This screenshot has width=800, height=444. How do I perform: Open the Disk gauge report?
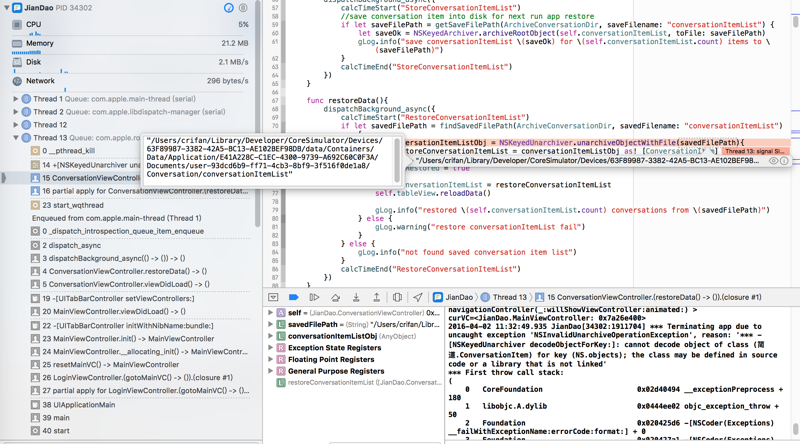(x=130, y=62)
